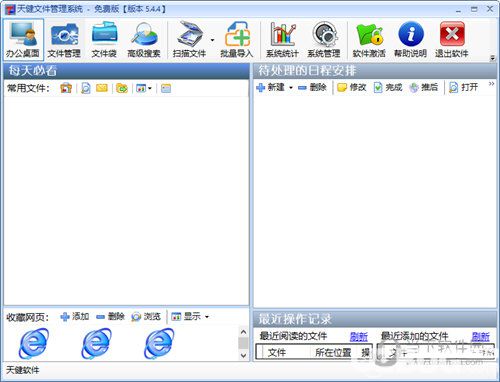
Task: Click favorites scrollbar up arrow
Action: tap(244, 332)
